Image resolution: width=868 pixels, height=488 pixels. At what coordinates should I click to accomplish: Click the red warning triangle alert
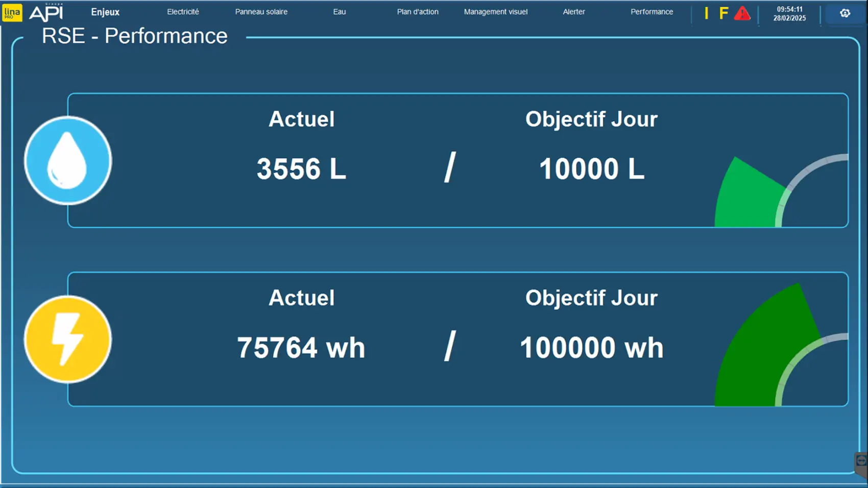pos(742,14)
